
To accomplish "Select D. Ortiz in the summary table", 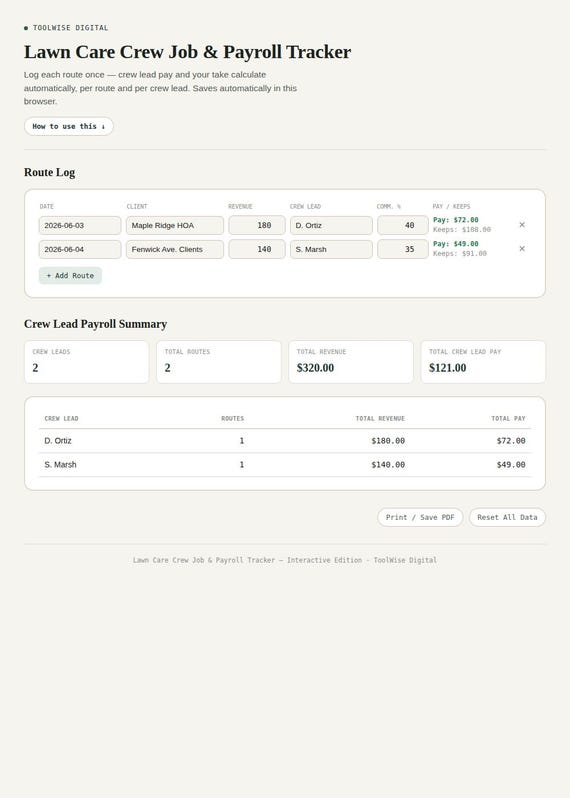I will click(58, 441).
